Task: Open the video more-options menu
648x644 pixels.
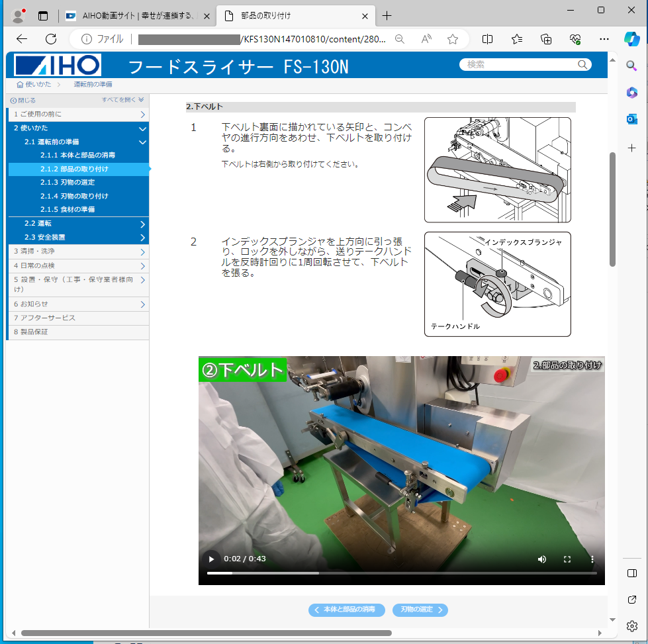Action: (x=592, y=559)
